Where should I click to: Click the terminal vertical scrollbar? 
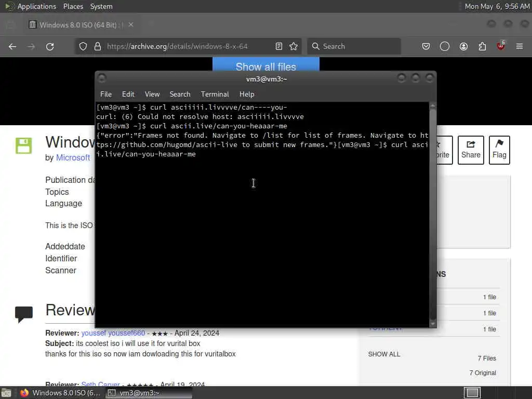(x=433, y=214)
